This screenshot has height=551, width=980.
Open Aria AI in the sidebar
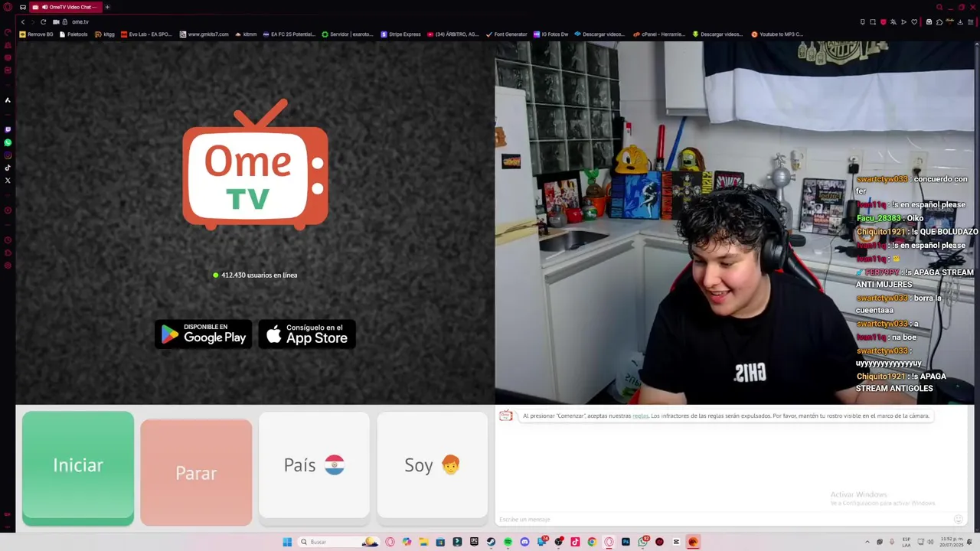(8, 100)
